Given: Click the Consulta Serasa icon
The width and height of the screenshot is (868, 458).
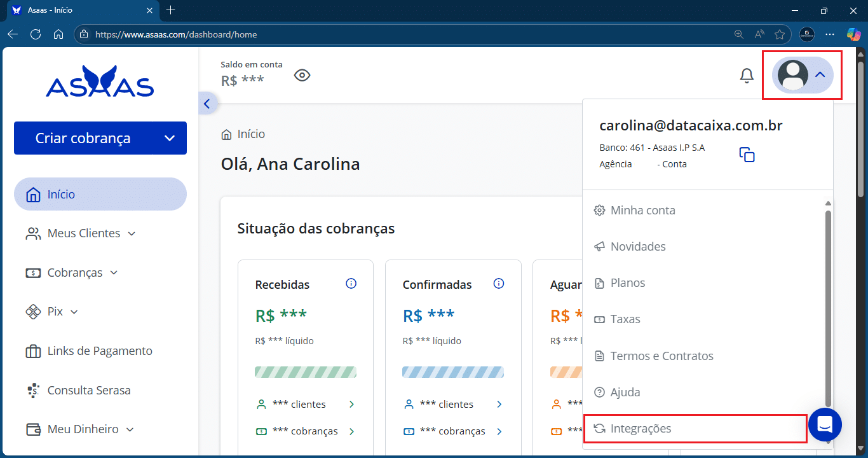Looking at the screenshot, I should [x=33, y=390].
